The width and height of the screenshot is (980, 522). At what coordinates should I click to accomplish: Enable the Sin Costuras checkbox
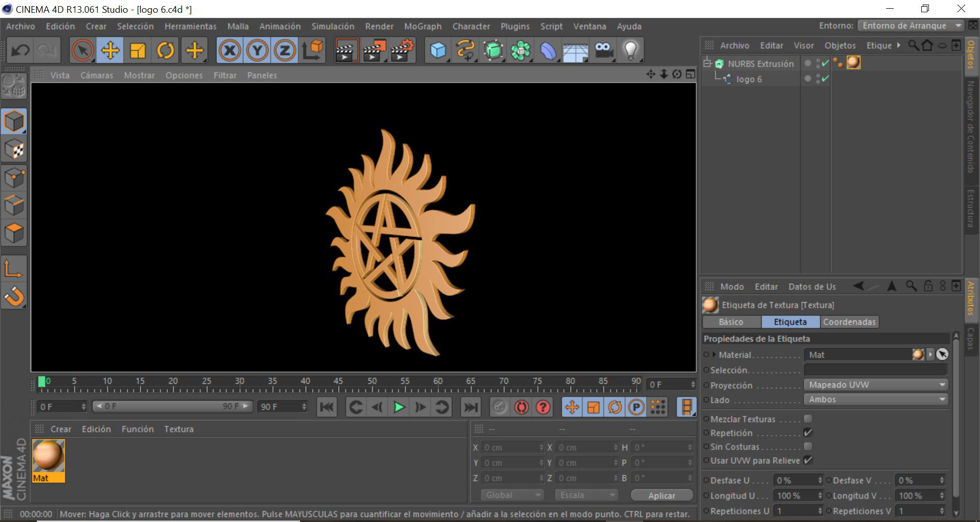(808, 446)
